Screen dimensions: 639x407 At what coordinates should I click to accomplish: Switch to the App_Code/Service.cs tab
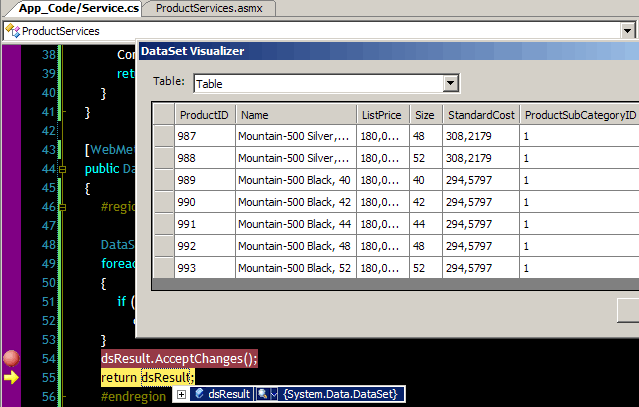[70, 8]
